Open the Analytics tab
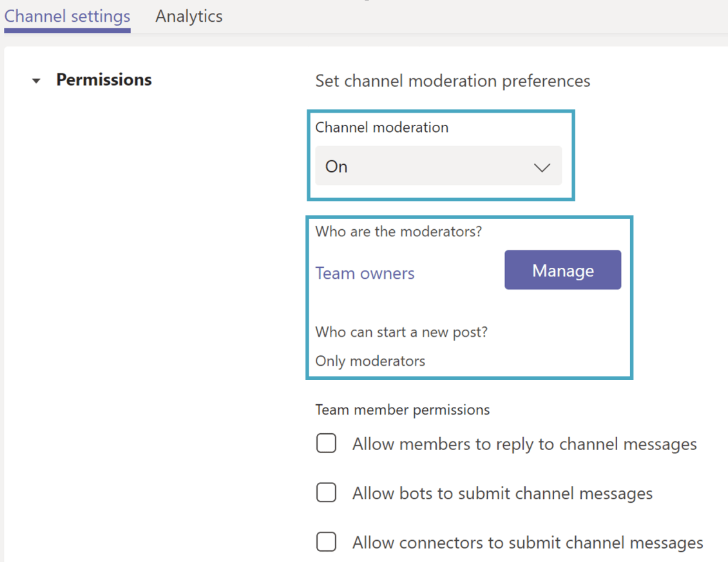The image size is (728, 562). (x=189, y=17)
